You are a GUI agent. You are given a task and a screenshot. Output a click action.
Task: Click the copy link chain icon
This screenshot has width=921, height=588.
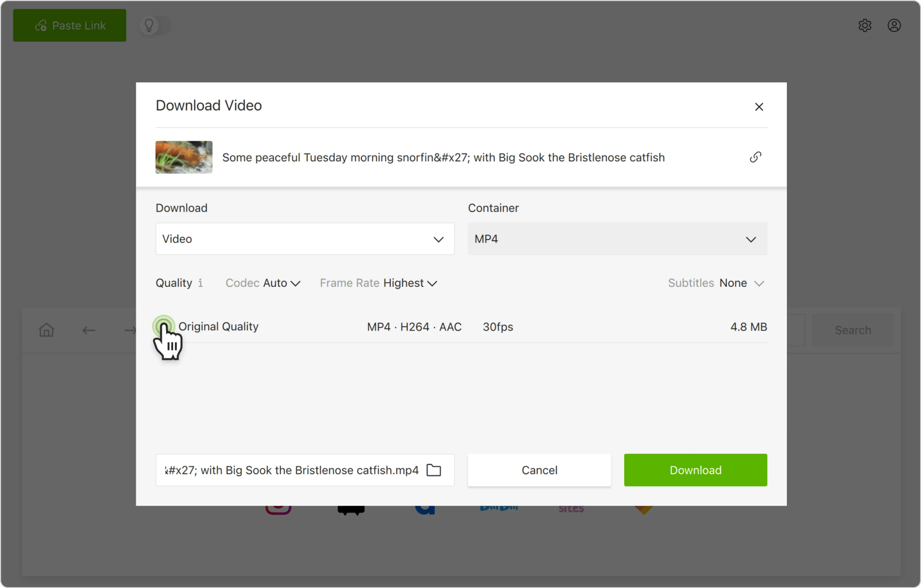coord(756,157)
